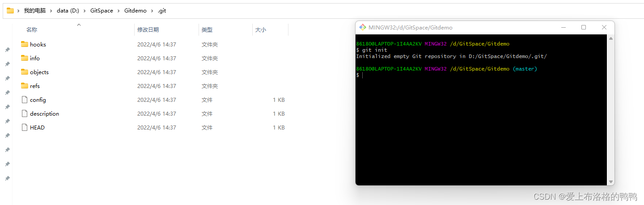Click the modified date of the hooks folder

157,44
